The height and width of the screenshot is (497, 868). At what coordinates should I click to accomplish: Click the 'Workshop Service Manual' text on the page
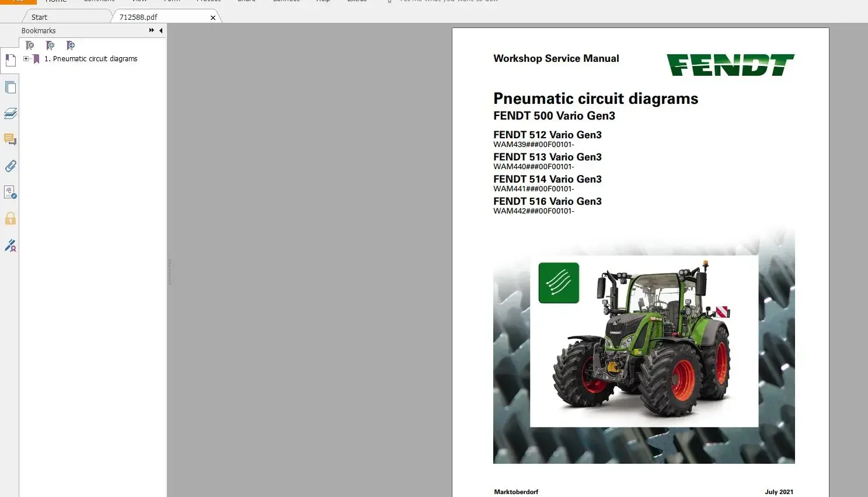tap(556, 58)
